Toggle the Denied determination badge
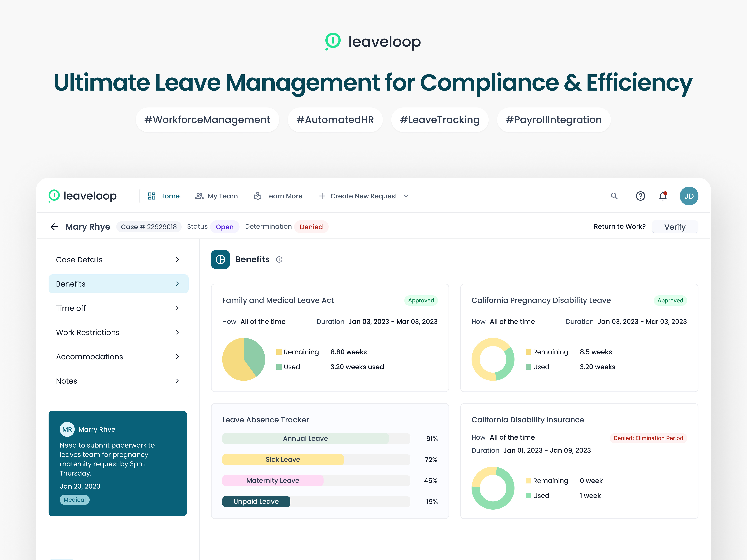This screenshot has height=560, width=747. 311,226
